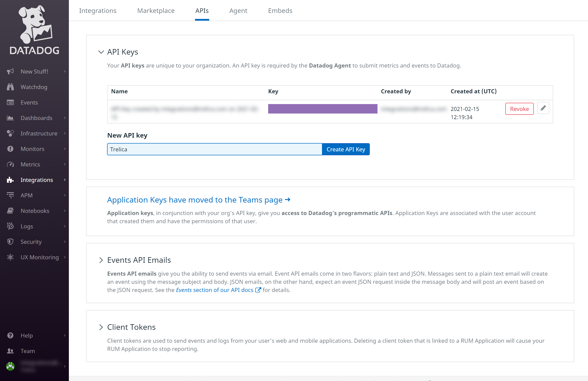Click the Infrastructure hexagons icon
The height and width of the screenshot is (381, 588).
point(10,133)
